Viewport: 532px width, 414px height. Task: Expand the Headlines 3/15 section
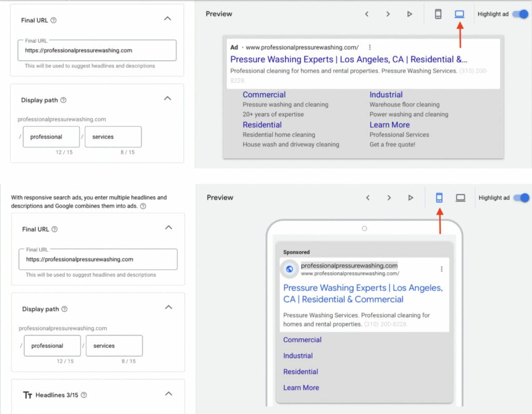coord(167,394)
